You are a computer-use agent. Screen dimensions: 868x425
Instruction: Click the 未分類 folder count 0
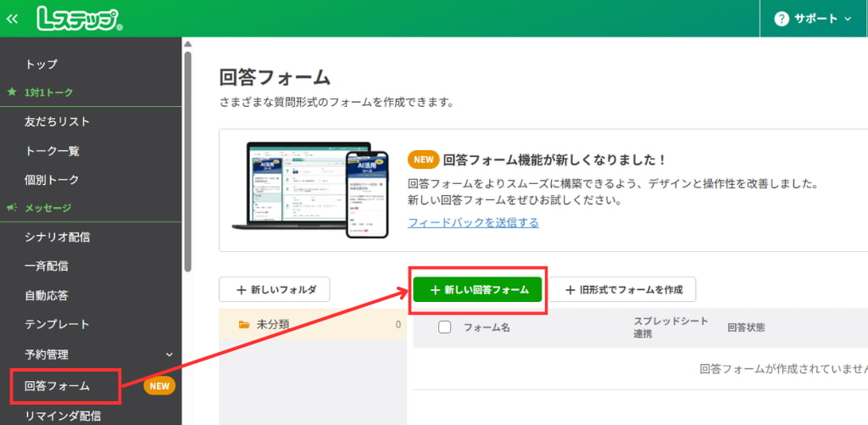[398, 324]
